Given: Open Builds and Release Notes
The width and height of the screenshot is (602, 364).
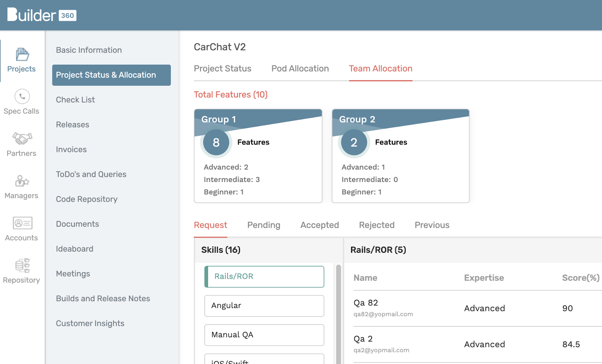Looking at the screenshot, I should (x=103, y=299).
